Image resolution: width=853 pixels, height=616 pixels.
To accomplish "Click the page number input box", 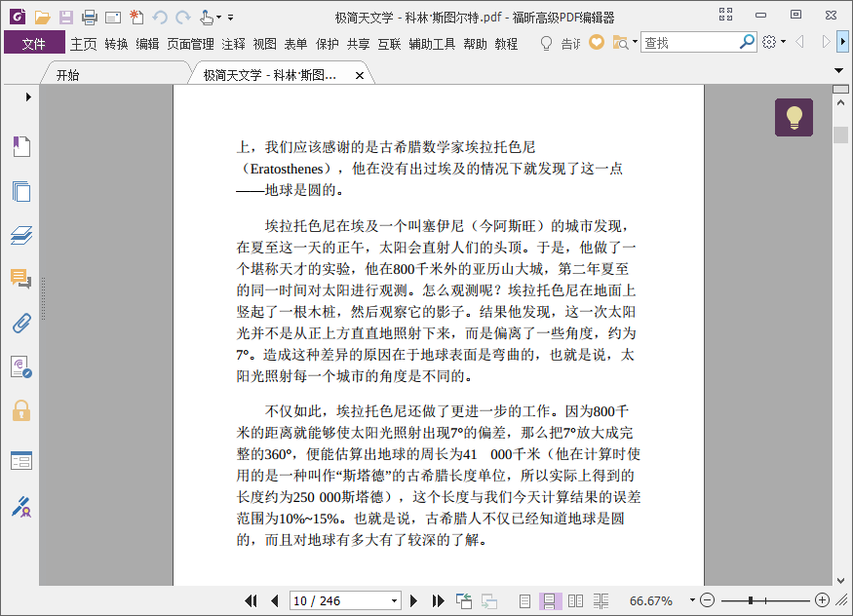I will 340,600.
